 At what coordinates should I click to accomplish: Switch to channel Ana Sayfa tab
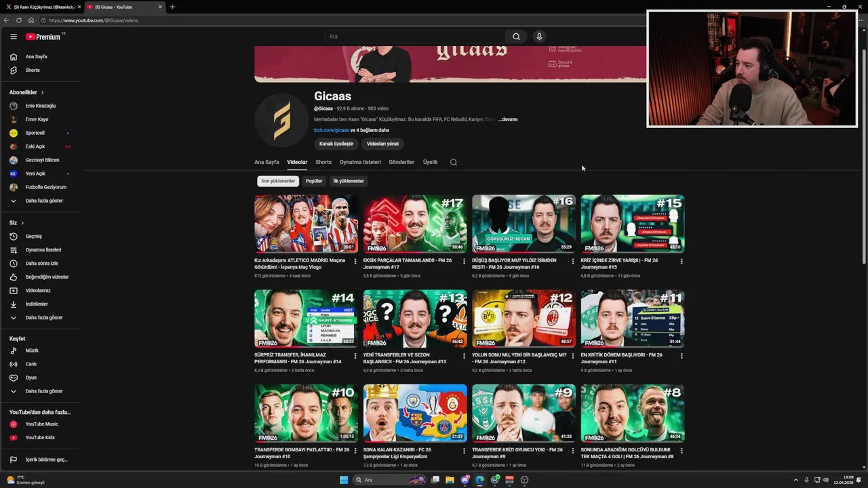(267, 162)
